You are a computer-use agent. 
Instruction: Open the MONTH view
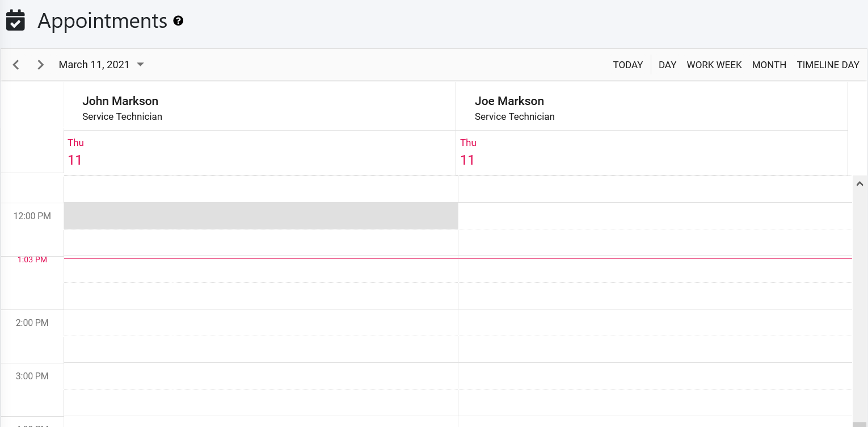(769, 64)
